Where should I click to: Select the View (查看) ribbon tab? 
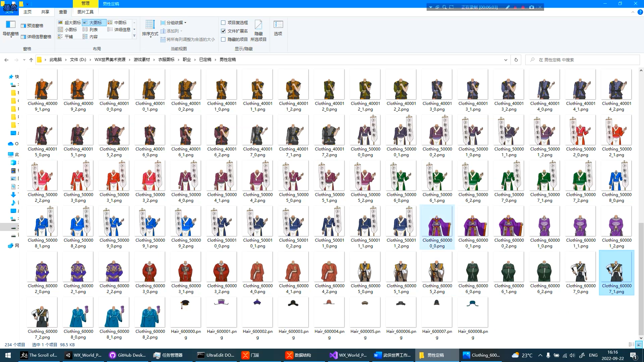63,12
